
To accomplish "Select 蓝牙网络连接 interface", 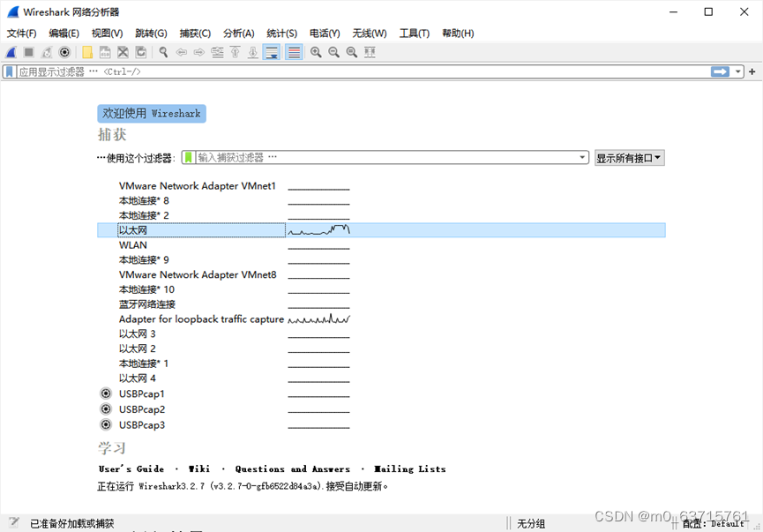I will pos(147,304).
